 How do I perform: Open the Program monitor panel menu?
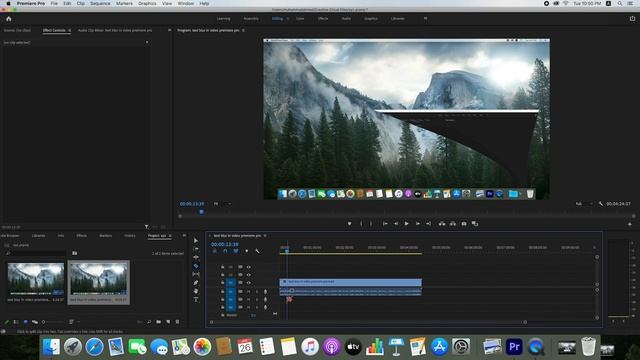244,30
